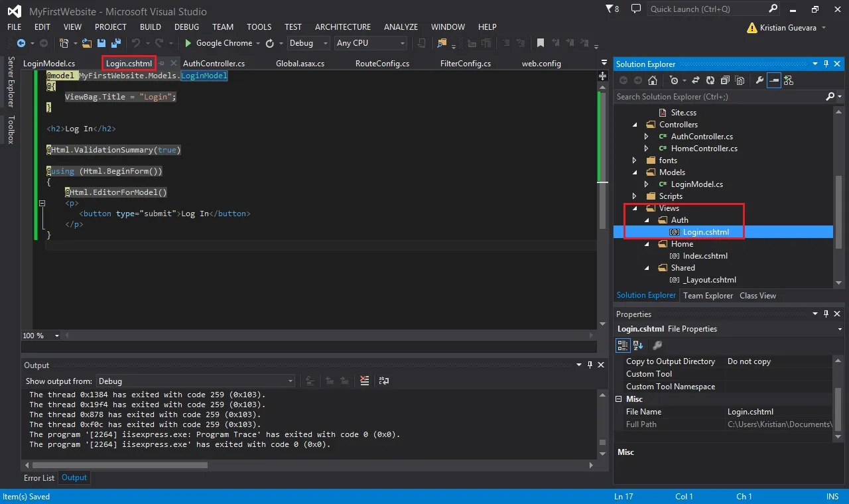Click Refresh in Solution Explorer toolbar

pyautogui.click(x=710, y=80)
